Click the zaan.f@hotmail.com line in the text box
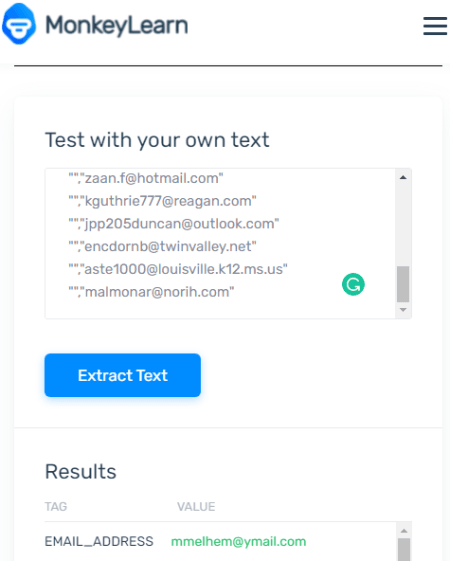This screenshot has width=450, height=561. [x=146, y=178]
